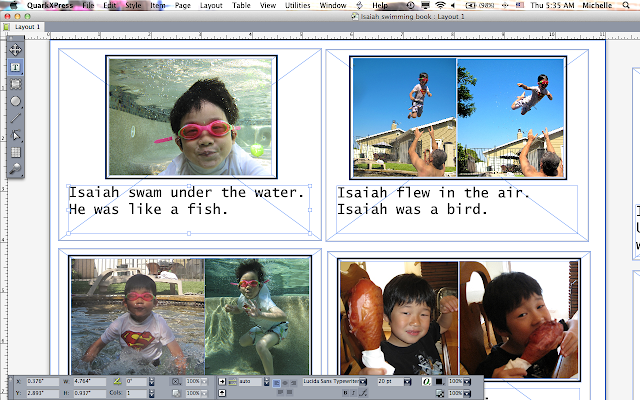
Task: Open the type styles script icon
Action: click(x=363, y=393)
